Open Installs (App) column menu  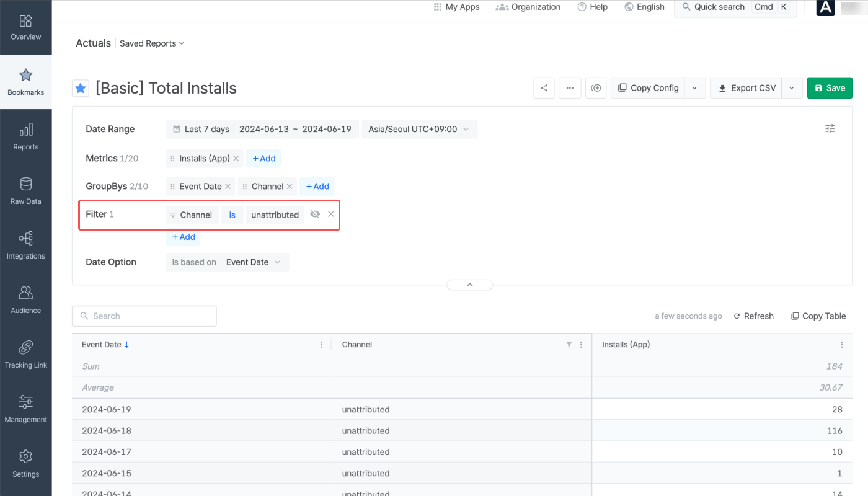pos(842,345)
